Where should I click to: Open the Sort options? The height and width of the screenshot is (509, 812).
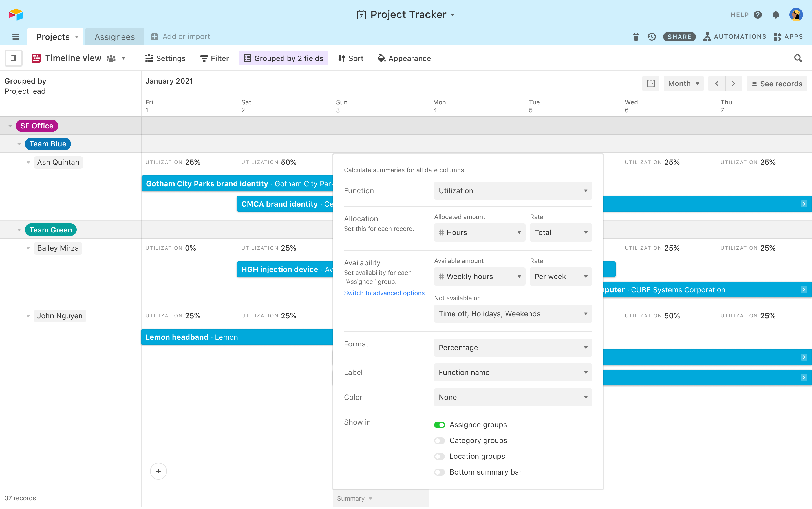point(350,58)
